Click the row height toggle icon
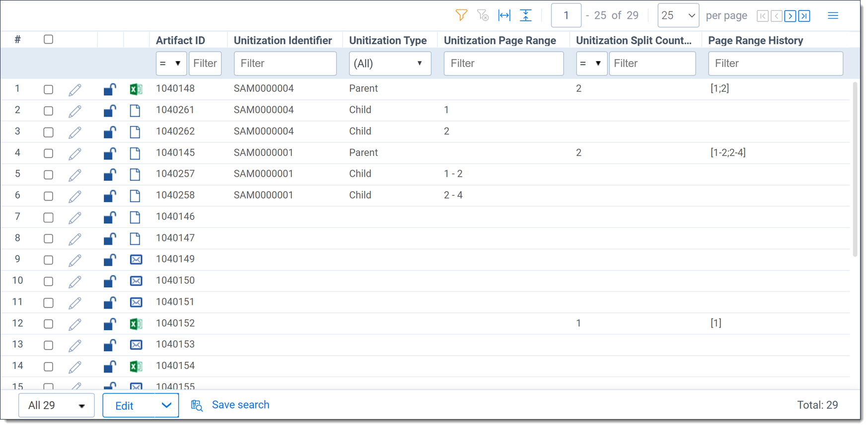 coord(525,15)
